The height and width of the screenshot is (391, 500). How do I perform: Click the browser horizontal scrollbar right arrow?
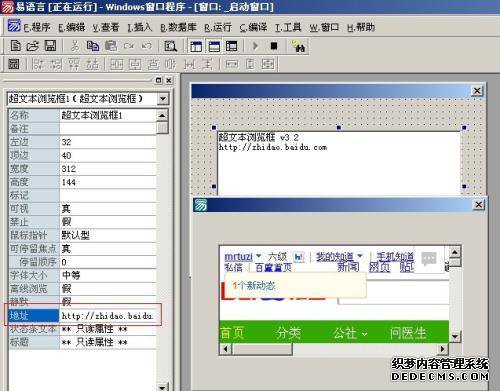pyautogui.click(x=442, y=349)
